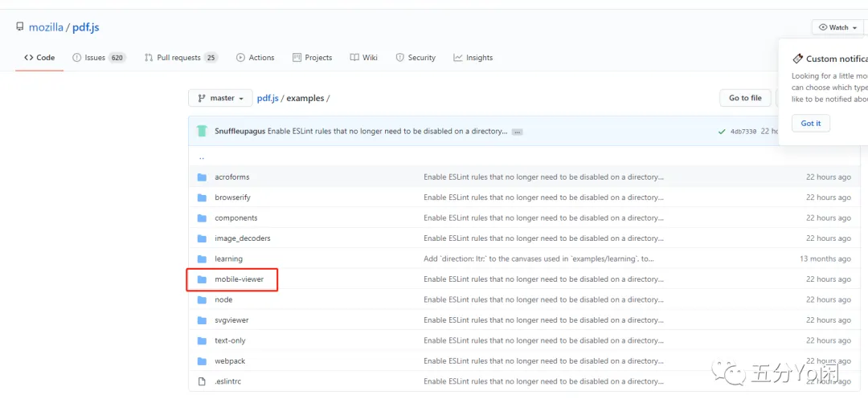Open the acroforms row commit message
868x411 pixels.
543,177
